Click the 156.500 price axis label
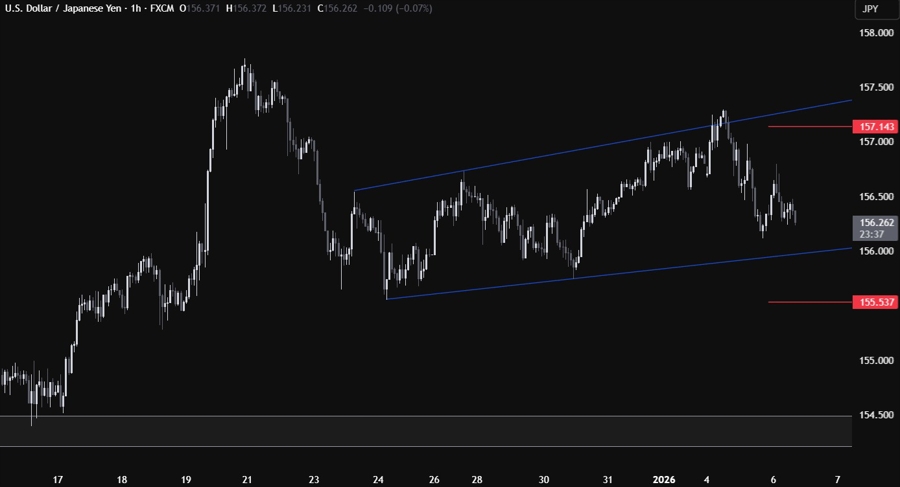This screenshot has width=900, height=487. 876,196
